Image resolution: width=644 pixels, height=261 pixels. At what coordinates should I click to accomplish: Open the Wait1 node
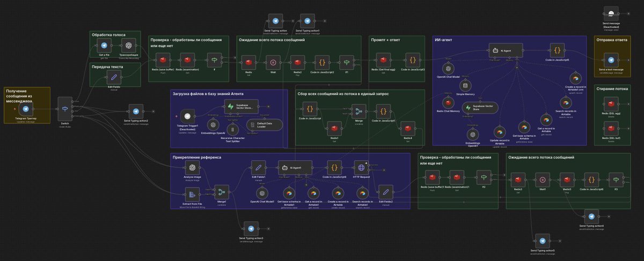tap(543, 180)
